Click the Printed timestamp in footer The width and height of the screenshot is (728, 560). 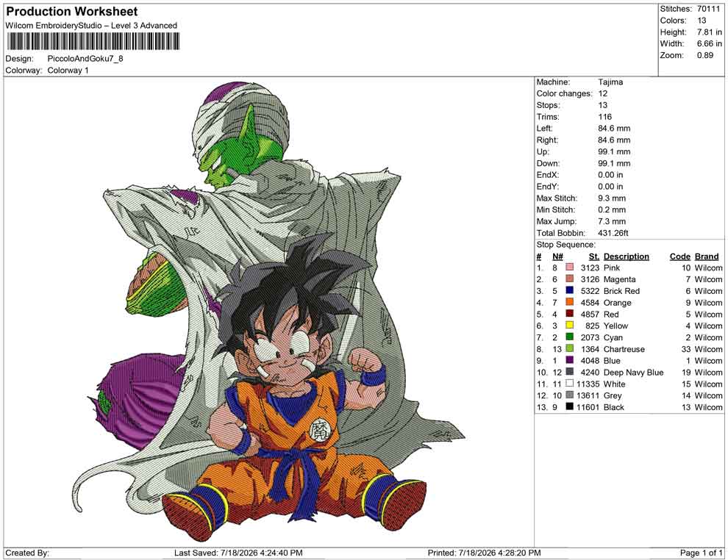(484, 553)
